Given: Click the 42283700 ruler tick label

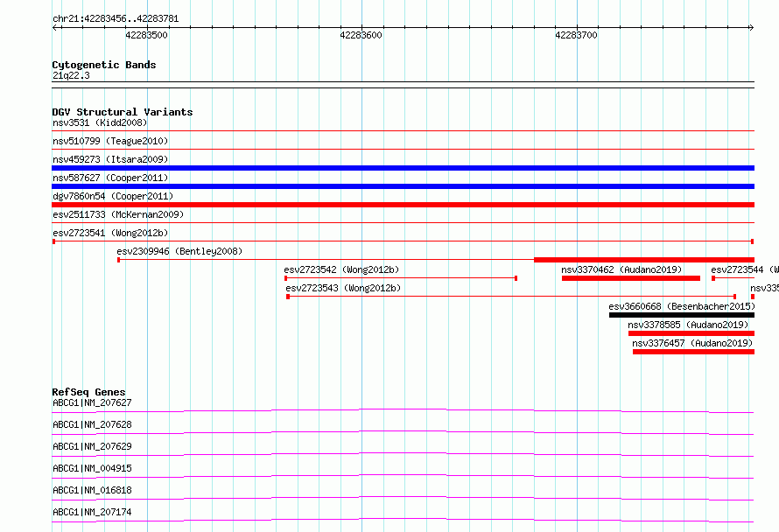Looking at the screenshot, I should coord(576,35).
